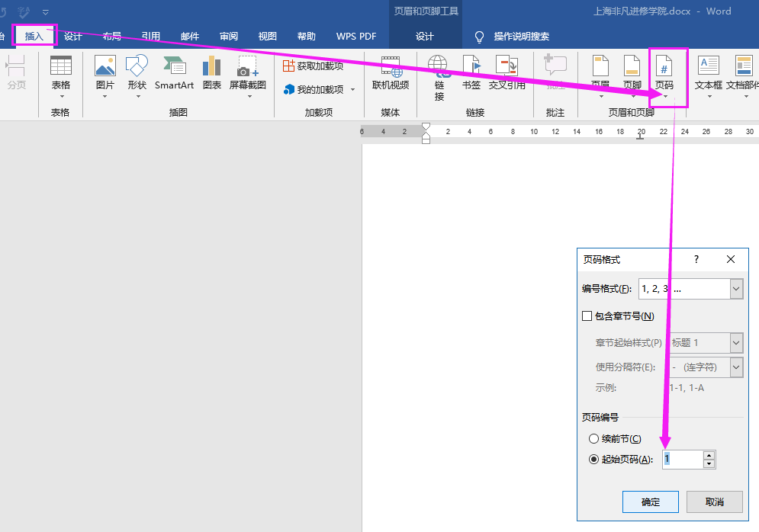Insert a SmartArt graphic

coord(174,74)
